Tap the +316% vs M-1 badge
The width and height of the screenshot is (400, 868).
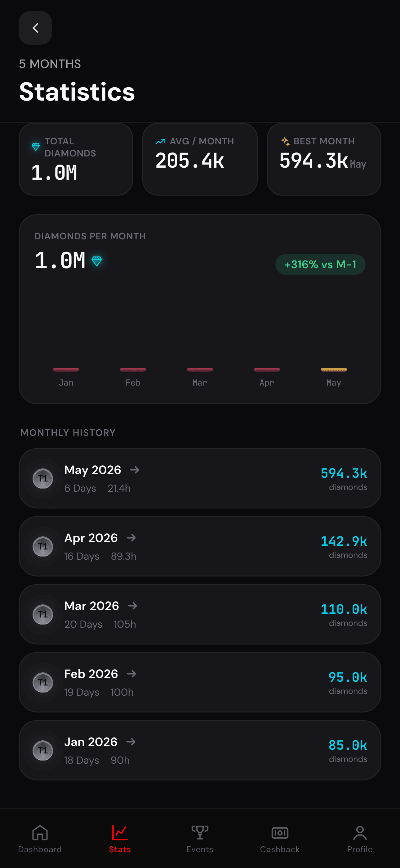pos(320,264)
